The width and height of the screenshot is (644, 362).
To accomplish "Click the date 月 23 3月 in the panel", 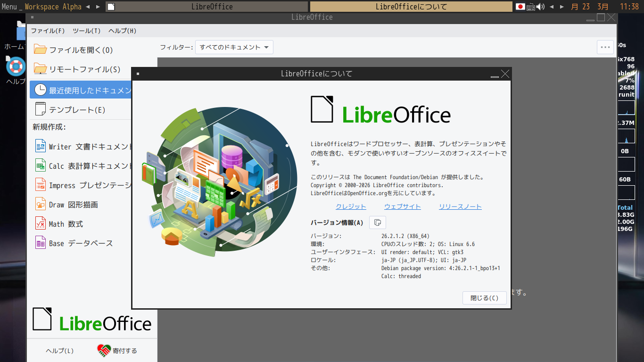I will 589,7.
